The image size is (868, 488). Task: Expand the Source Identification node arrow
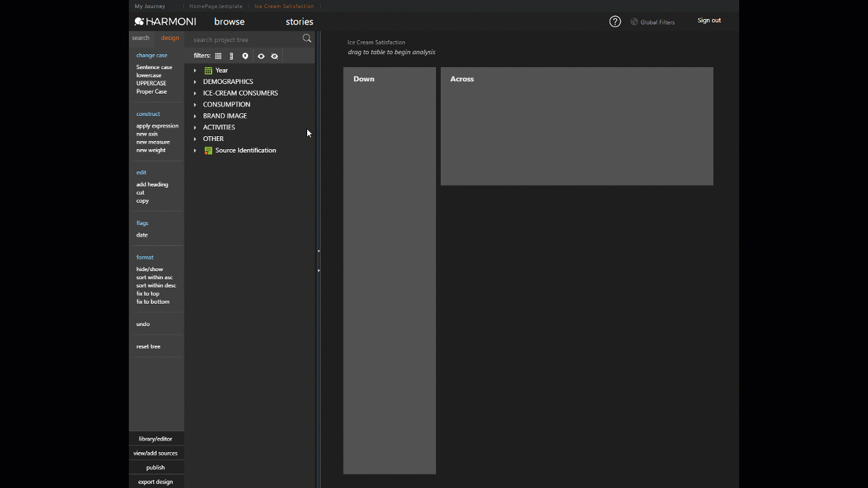(195, 150)
